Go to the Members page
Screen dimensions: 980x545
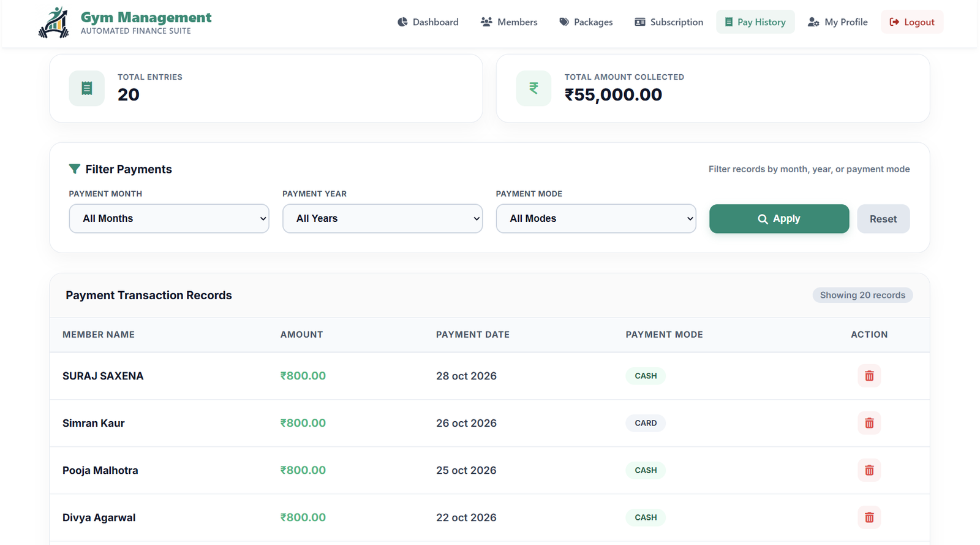(x=509, y=22)
